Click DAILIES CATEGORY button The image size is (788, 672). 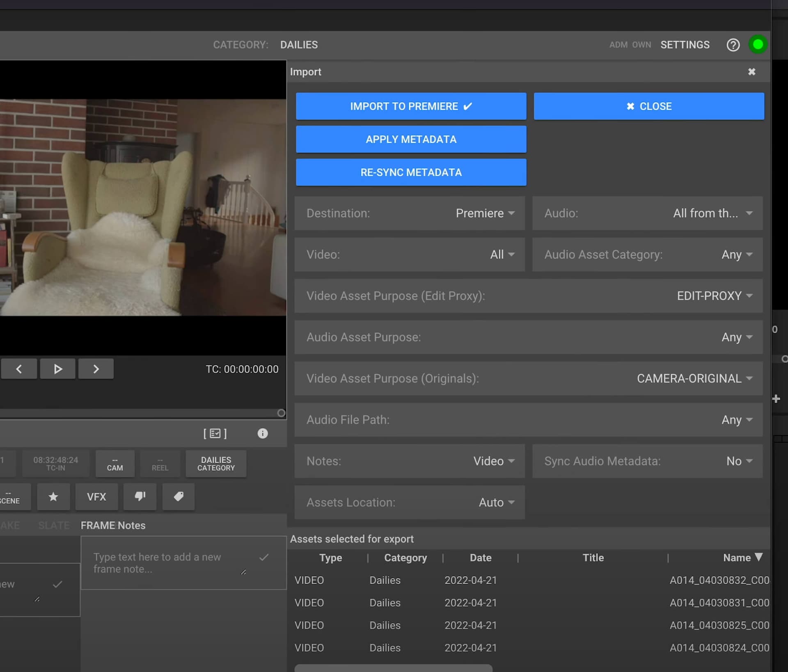[216, 464]
